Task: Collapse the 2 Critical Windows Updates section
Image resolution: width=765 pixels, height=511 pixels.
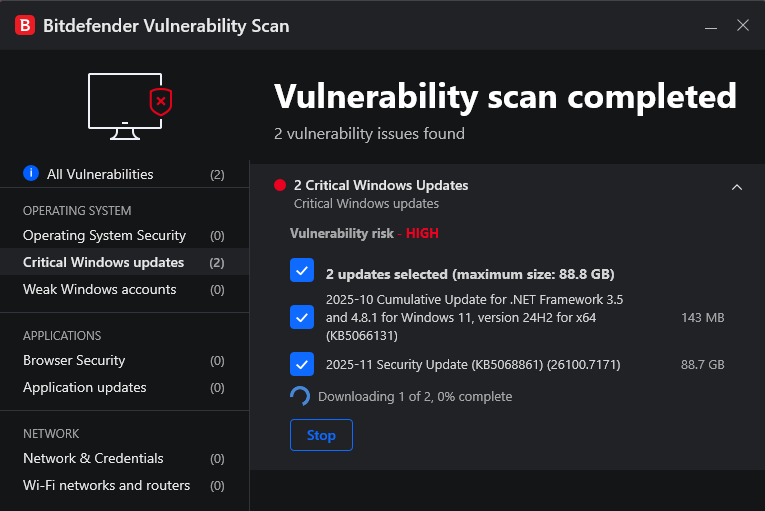Action: point(737,187)
